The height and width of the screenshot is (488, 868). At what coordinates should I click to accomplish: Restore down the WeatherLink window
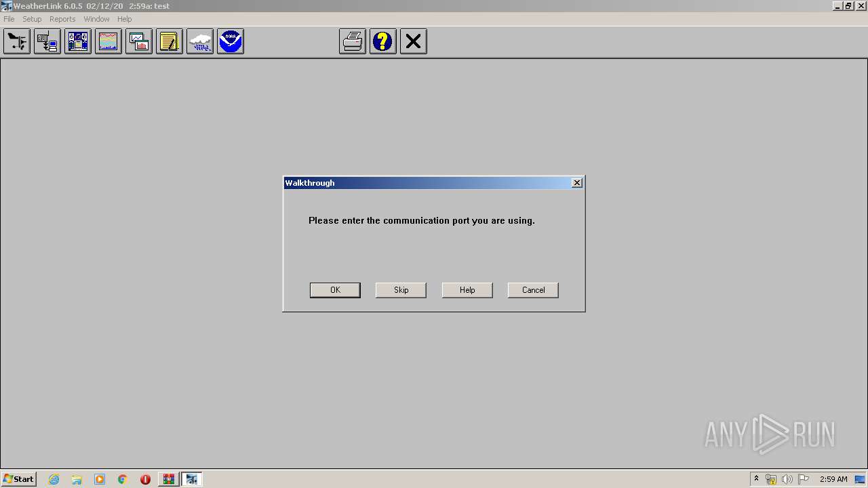848,6
